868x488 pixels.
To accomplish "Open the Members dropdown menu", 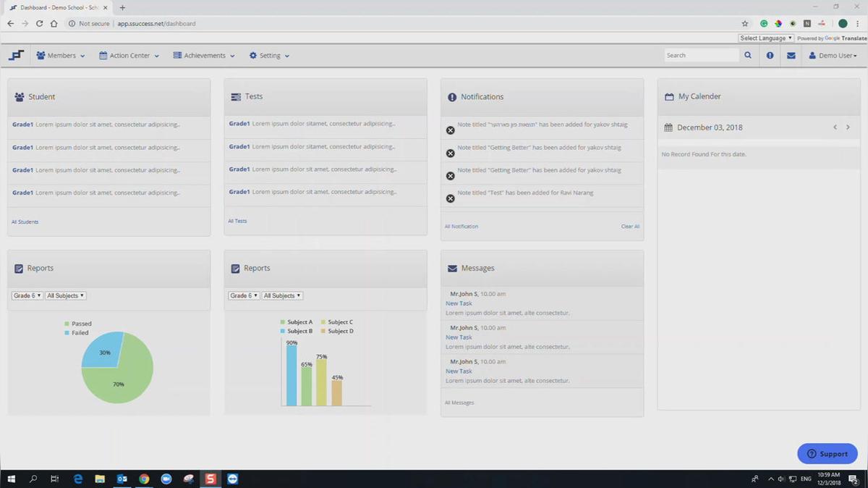I will (x=61, y=56).
